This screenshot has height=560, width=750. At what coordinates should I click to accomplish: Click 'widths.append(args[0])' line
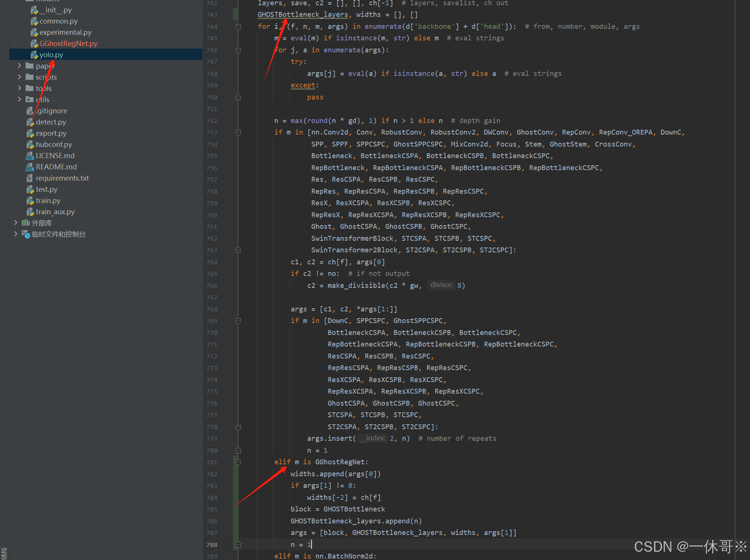336,474
